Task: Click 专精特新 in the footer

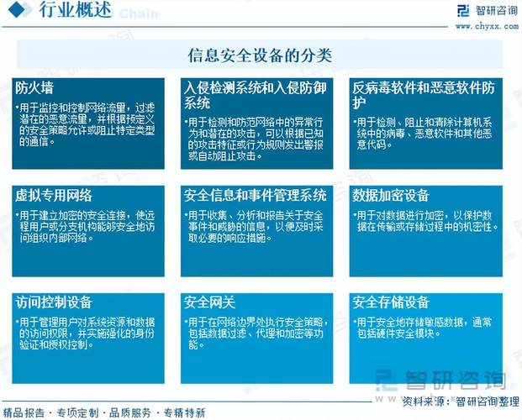Action: click(x=183, y=412)
